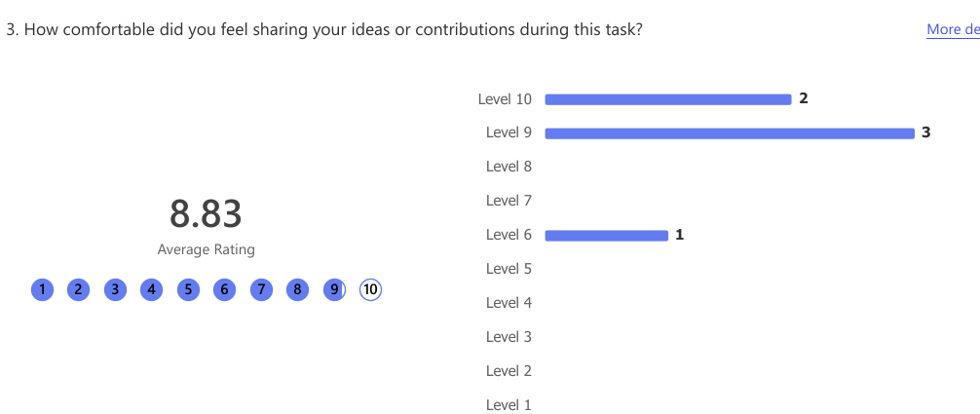Screen dimensions: 980x414
Task: Click the Level 8 label in chart
Action: click(x=509, y=167)
